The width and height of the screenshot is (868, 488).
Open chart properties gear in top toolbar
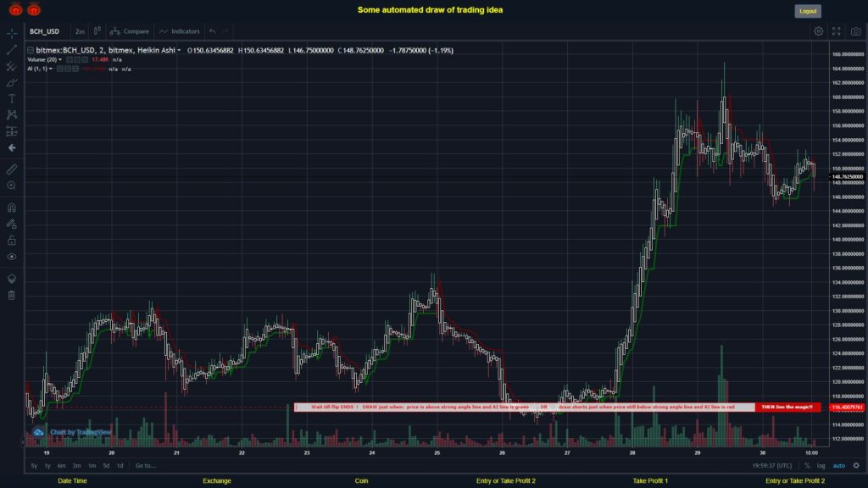[x=818, y=31]
